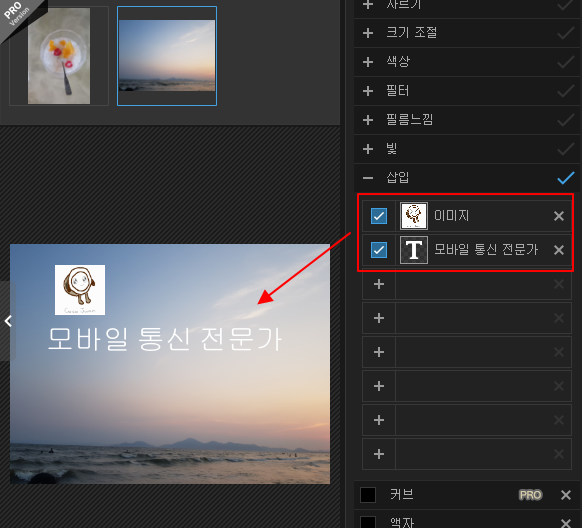Open the 커브 section label
The width and height of the screenshot is (582, 528).
(x=402, y=495)
